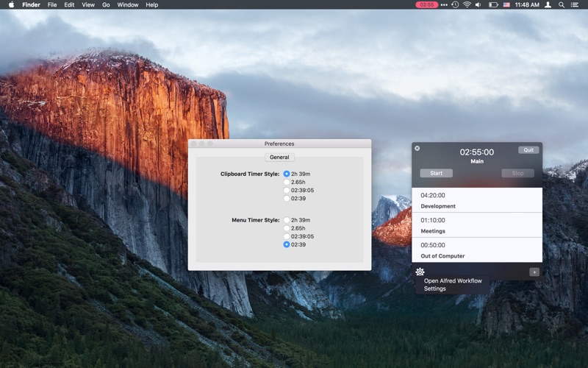The image size is (588, 368).
Task: Open Spotlight search magnifier icon
Action: pos(562,5)
